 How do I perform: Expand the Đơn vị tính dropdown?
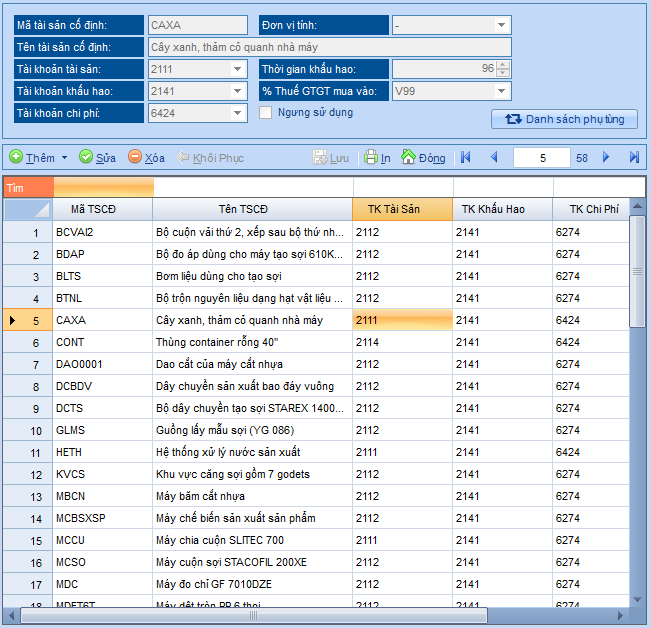coord(502,25)
